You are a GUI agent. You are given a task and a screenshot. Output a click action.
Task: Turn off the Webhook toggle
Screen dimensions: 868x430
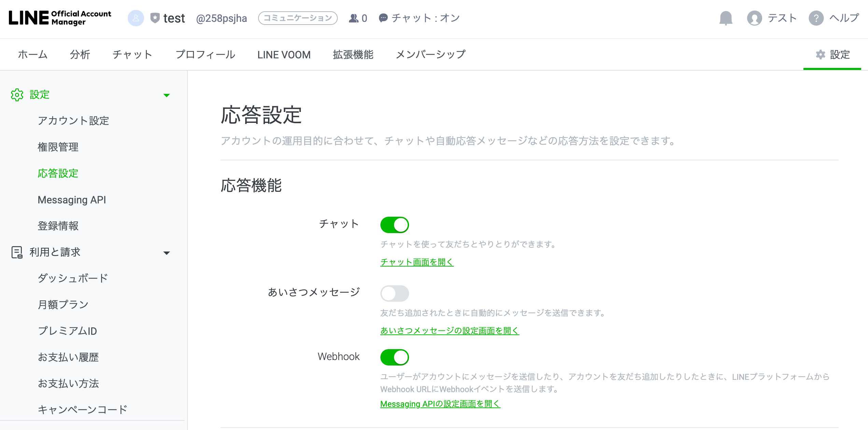(395, 357)
